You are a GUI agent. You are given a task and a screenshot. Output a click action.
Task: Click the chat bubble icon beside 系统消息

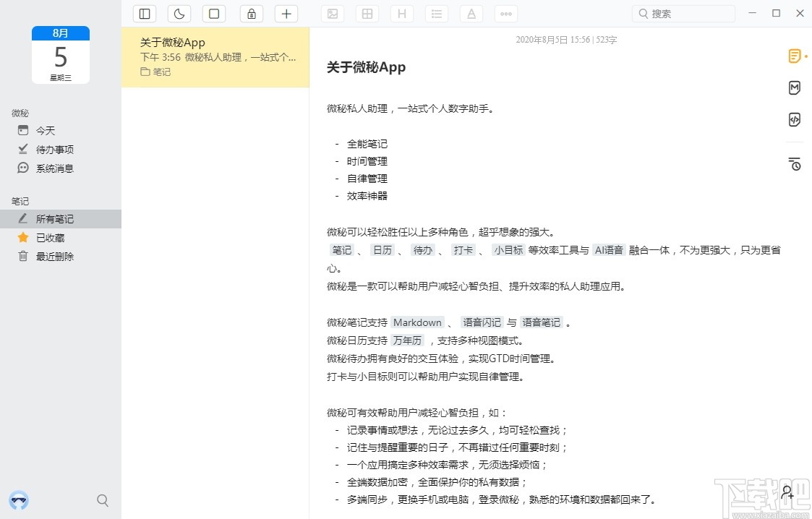(23, 168)
